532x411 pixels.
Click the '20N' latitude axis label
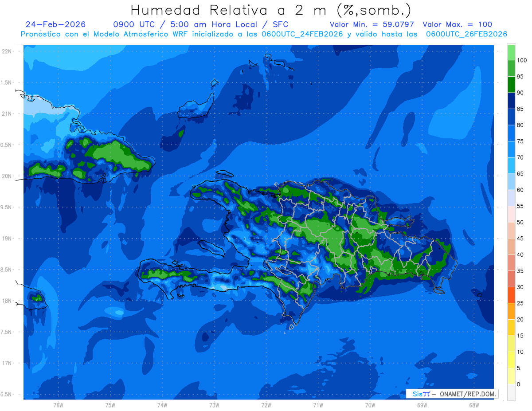(x=7, y=176)
